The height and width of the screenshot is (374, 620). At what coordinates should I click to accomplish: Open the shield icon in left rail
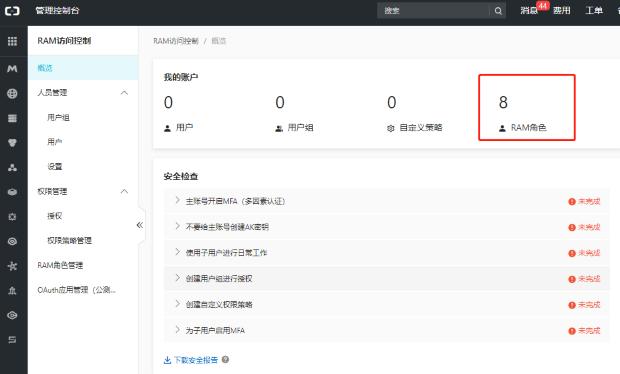12,143
